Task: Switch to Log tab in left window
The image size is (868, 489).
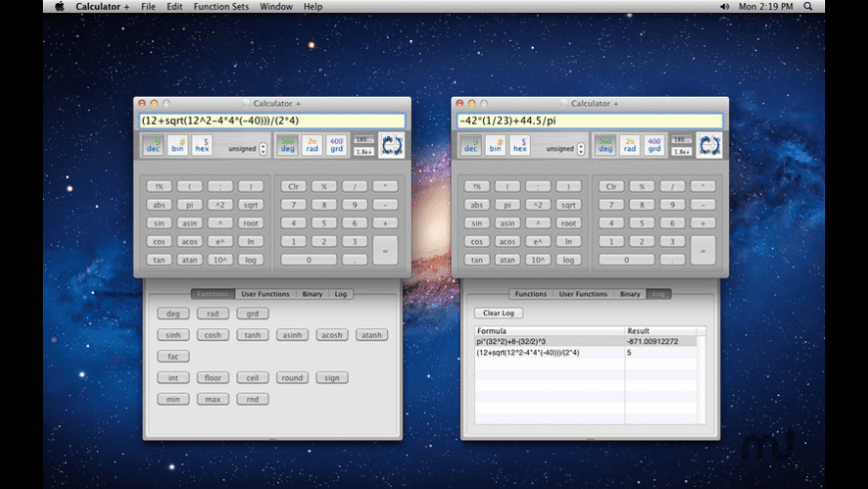Action: (x=340, y=294)
